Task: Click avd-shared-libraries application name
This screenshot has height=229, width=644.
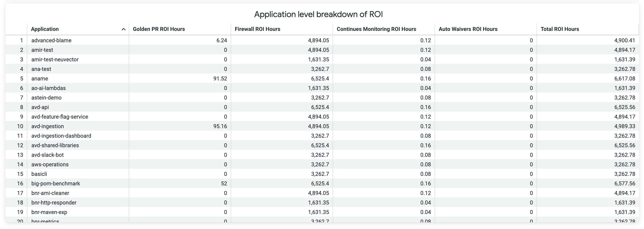Action: pos(55,145)
